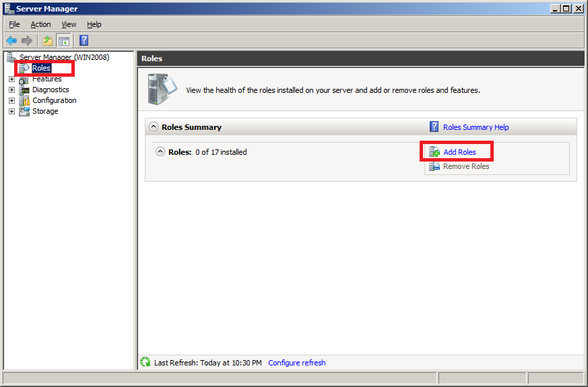Image resolution: width=588 pixels, height=387 pixels.
Task: Click the gray Forward arrow in the toolbar
Action: (27, 40)
